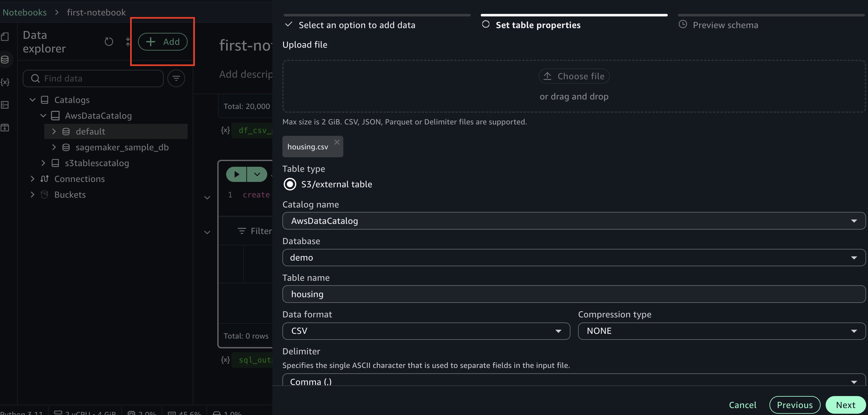Image resolution: width=868 pixels, height=415 pixels.
Task: Click the run cell play button
Action: point(236,174)
